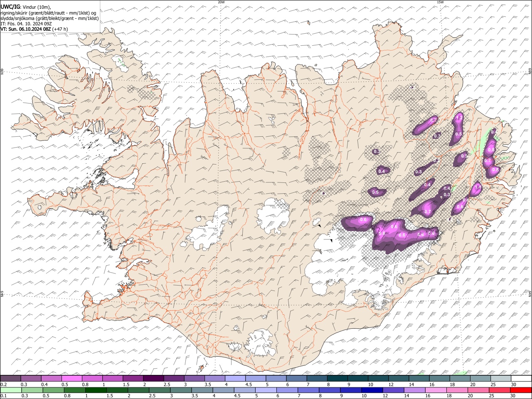Click the '1.4' snowfall value on the map
The height and width of the screenshot is (399, 532).
click(x=478, y=187)
